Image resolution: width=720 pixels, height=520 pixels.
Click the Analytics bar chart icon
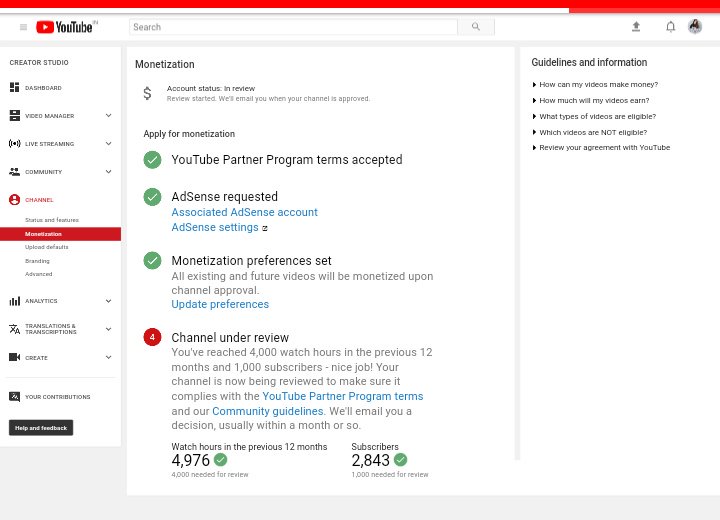tap(15, 301)
